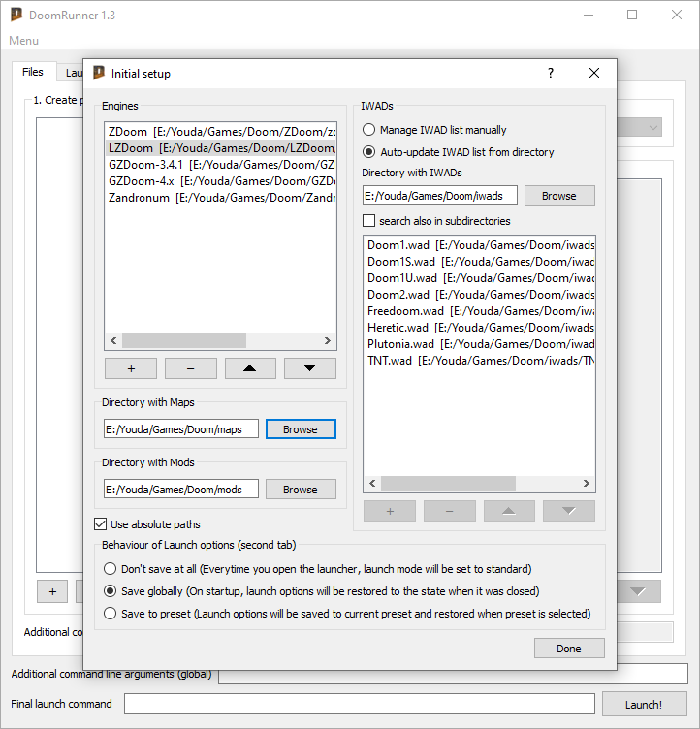Browse for IWADs directory
Screen dimensions: 700x729
559,196
